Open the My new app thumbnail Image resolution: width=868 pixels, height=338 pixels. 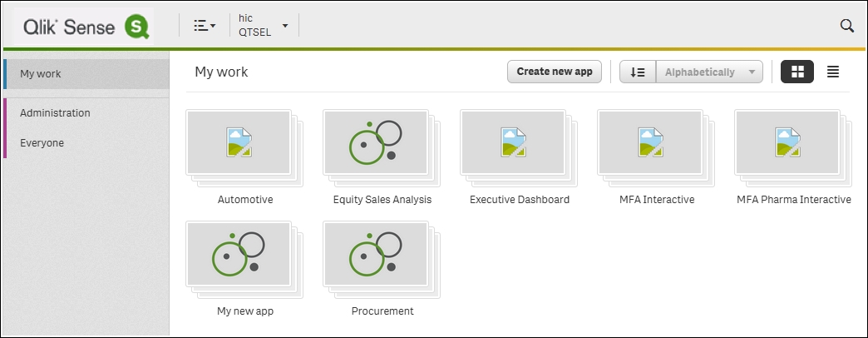pyautogui.click(x=239, y=254)
